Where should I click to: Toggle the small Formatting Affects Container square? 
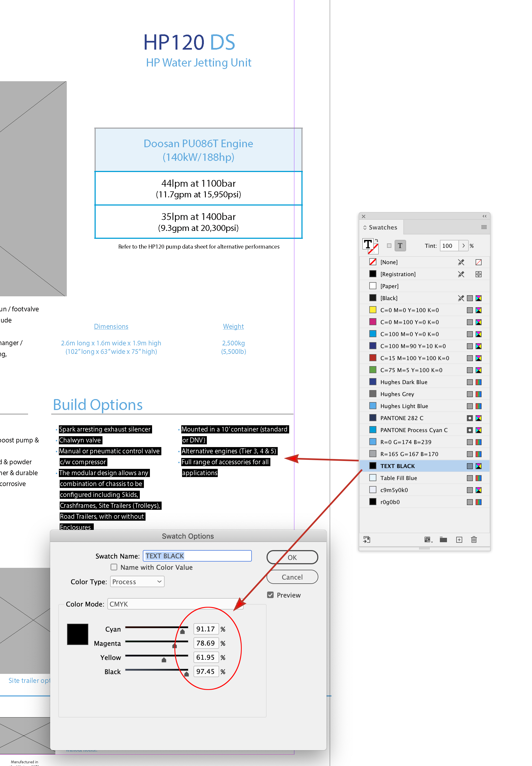coord(389,246)
